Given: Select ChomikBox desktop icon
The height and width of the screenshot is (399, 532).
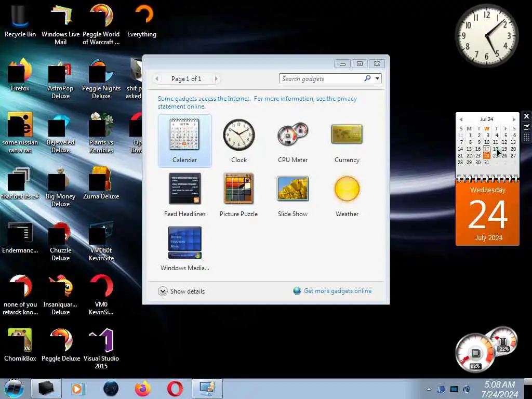Looking at the screenshot, I should (20, 345).
